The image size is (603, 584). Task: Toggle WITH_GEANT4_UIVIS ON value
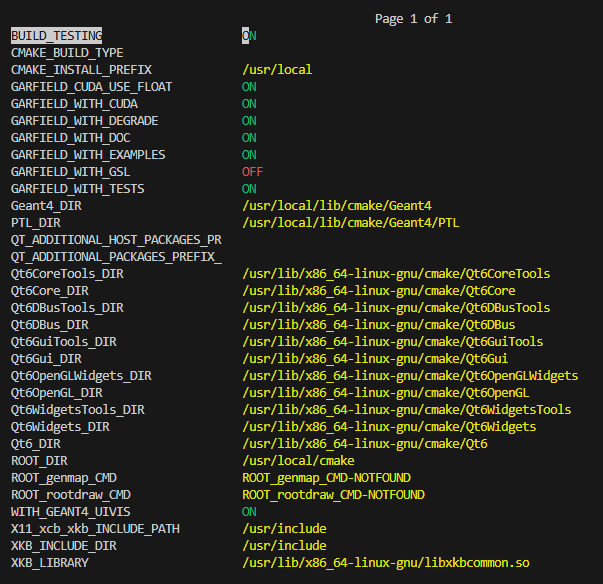pos(249,511)
